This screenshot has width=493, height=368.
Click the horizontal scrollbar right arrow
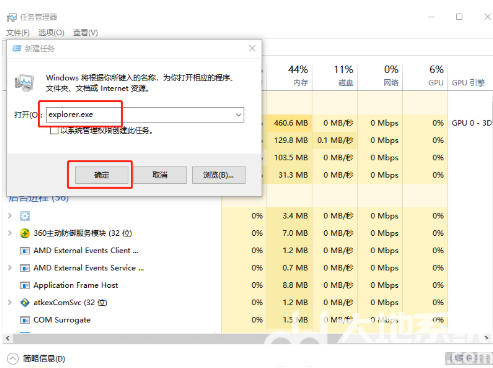(x=486, y=338)
